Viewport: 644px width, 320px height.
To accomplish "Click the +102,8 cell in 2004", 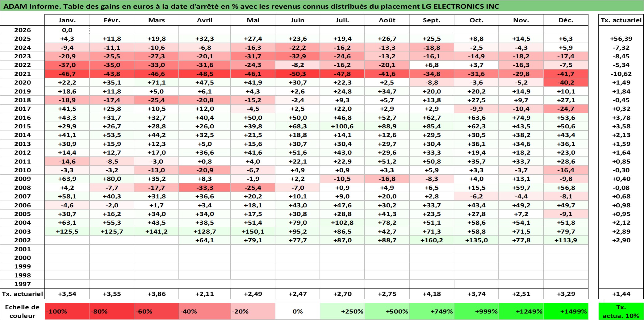I will [x=342, y=222].
